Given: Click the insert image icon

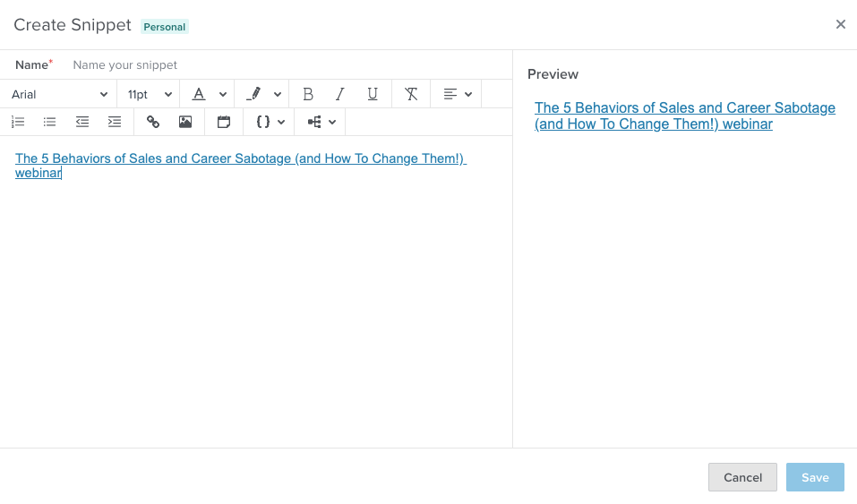Looking at the screenshot, I should (x=185, y=122).
